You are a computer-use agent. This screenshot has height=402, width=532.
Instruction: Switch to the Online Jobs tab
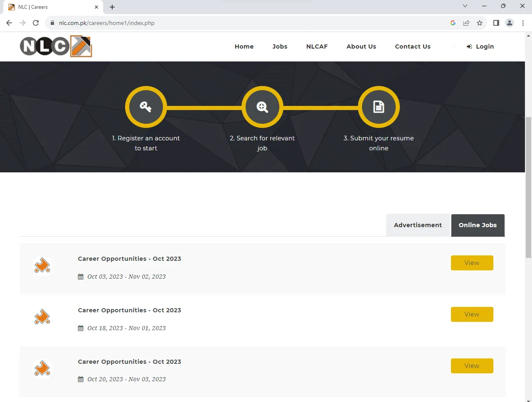478,225
